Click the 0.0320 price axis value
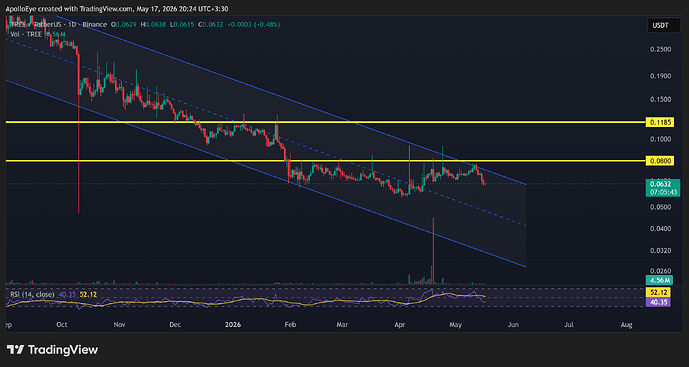The image size is (689, 367). coord(660,251)
